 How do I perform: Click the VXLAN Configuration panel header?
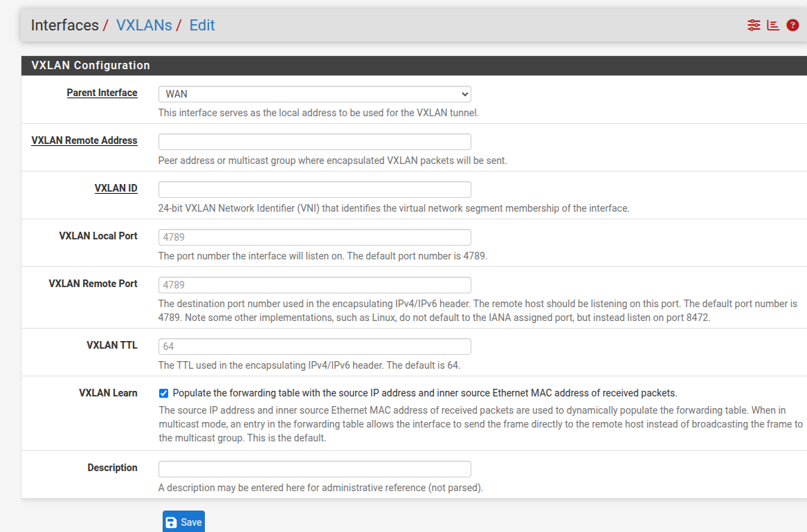click(91, 66)
